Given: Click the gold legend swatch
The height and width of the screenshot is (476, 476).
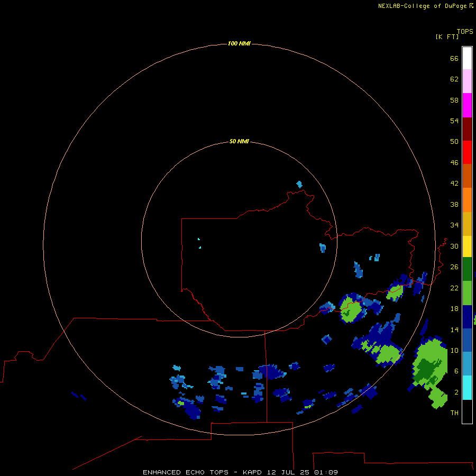Looking at the screenshot, I should [x=467, y=224].
